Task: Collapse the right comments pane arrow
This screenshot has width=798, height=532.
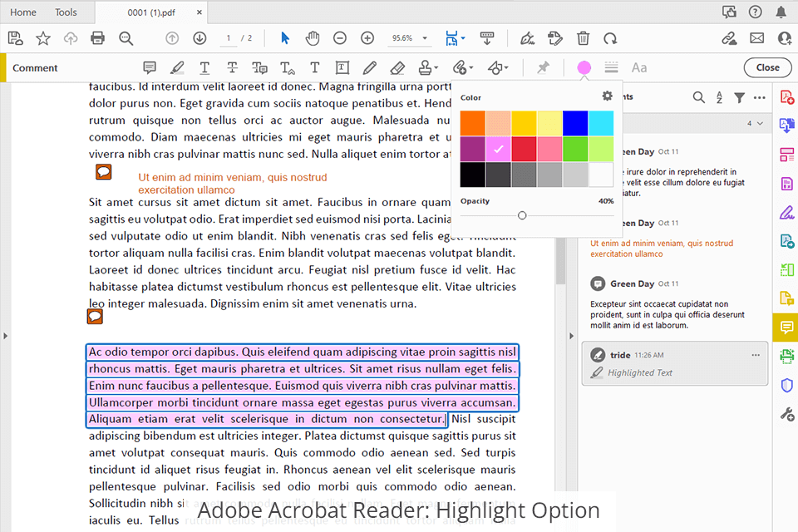Action: click(x=571, y=336)
